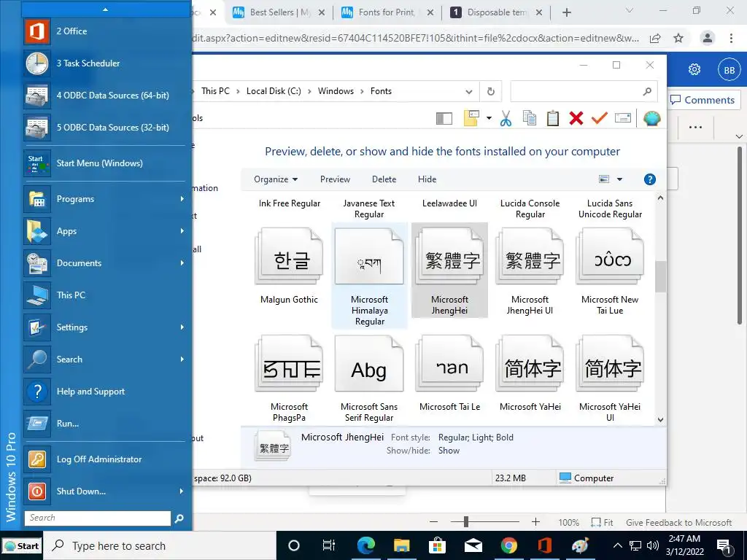Click the refresh button in address bar

pyautogui.click(x=491, y=91)
